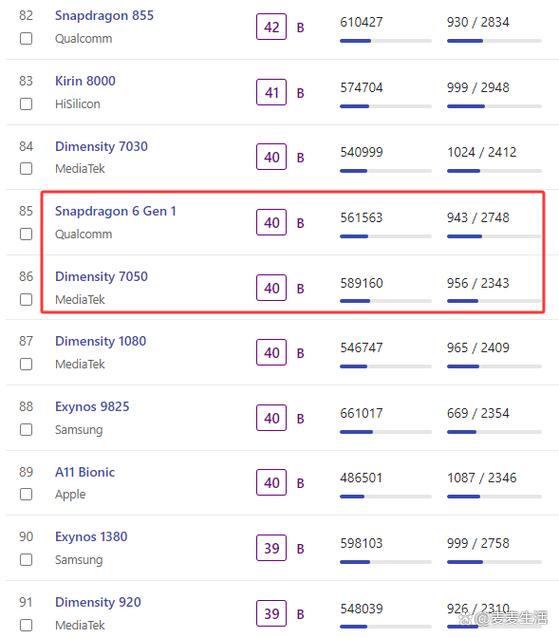Click the A11 Bionic link

coord(85,472)
